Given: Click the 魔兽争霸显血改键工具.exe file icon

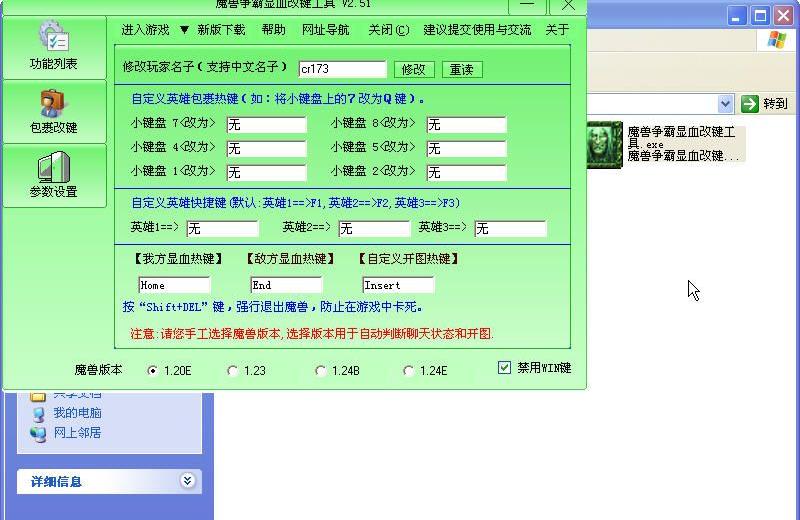Looking at the screenshot, I should click(604, 145).
